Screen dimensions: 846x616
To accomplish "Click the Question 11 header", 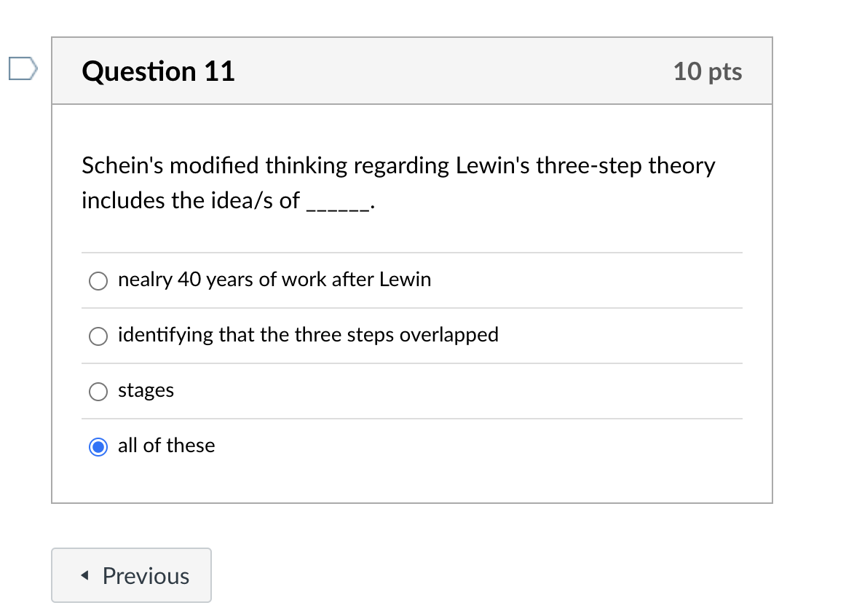I will tap(157, 71).
